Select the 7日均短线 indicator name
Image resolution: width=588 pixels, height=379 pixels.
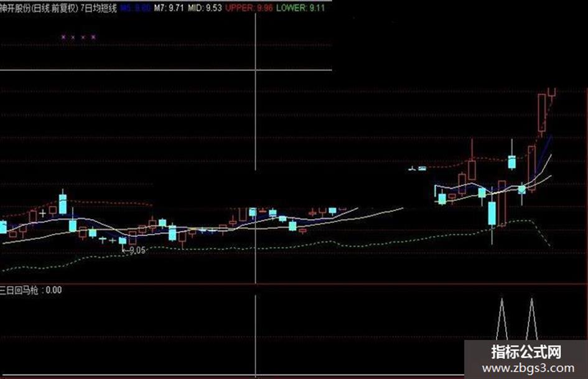point(99,8)
